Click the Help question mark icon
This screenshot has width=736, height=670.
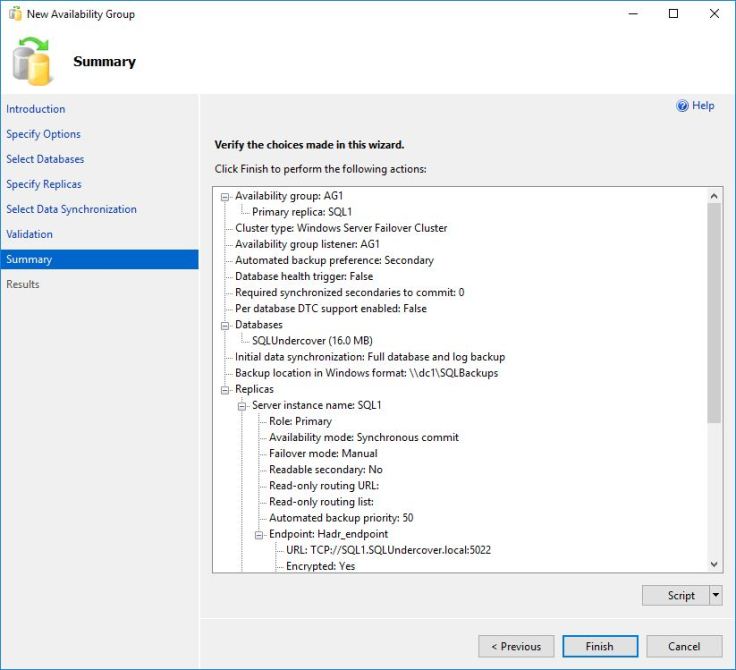682,106
